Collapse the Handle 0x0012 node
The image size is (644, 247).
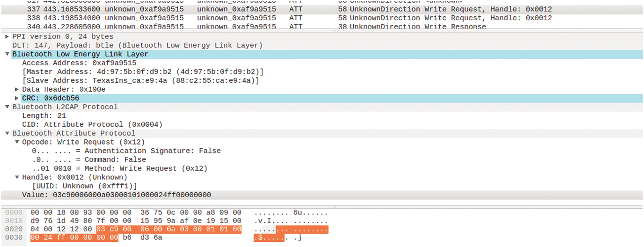[17, 177]
